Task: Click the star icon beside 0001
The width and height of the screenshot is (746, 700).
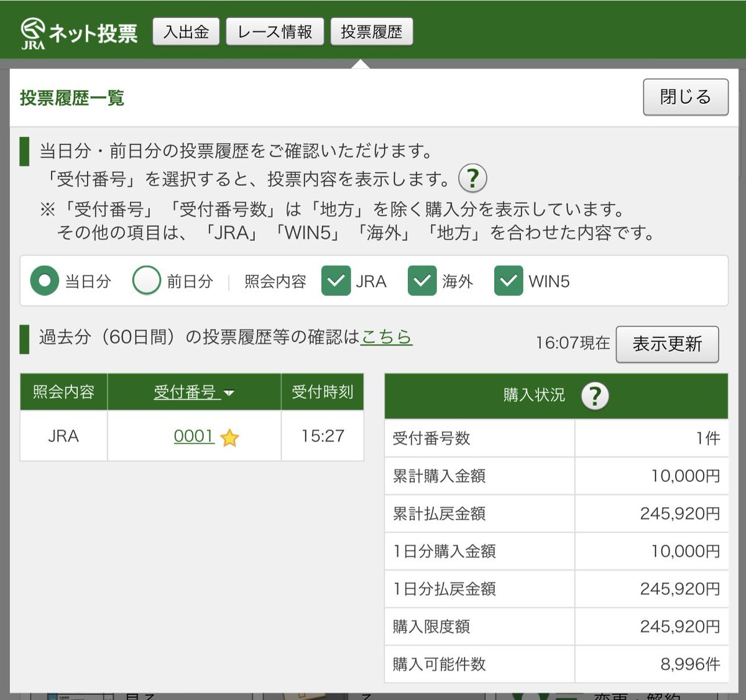Action: coord(229,438)
